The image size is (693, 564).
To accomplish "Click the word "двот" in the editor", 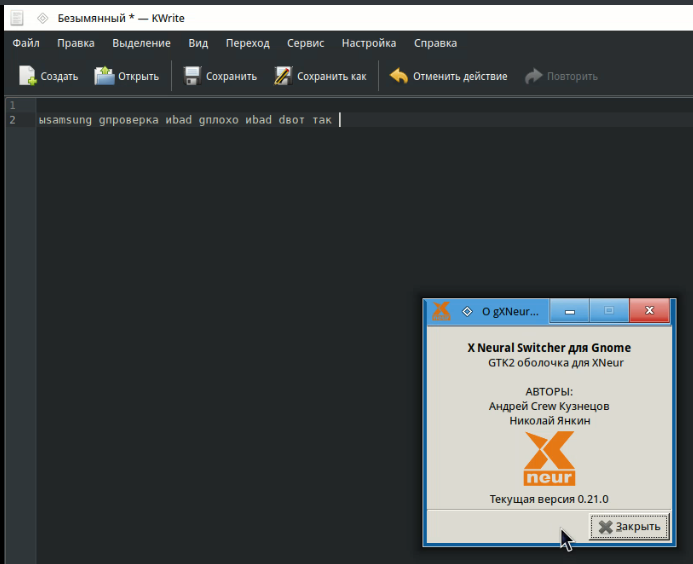I will click(291, 120).
